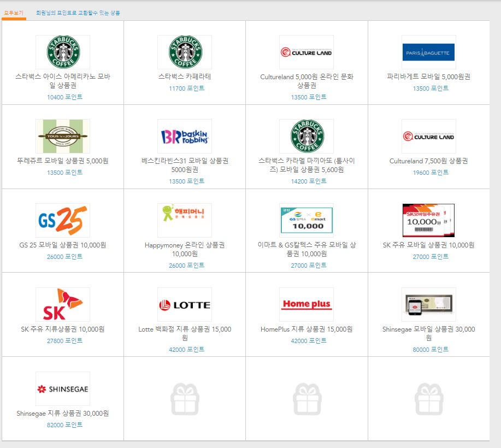
Task: Open 파리바게트 모바일 5,000원권 title
Action: click(428, 76)
